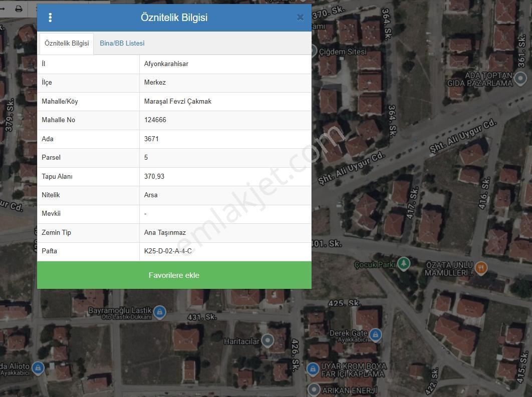
Task: Click the Pafta label
Action: pyautogui.click(x=49, y=251)
